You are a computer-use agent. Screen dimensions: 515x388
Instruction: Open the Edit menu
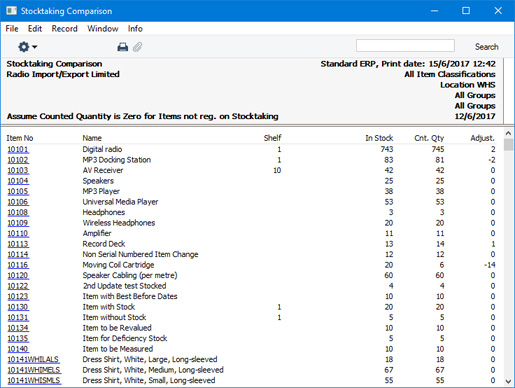point(35,29)
